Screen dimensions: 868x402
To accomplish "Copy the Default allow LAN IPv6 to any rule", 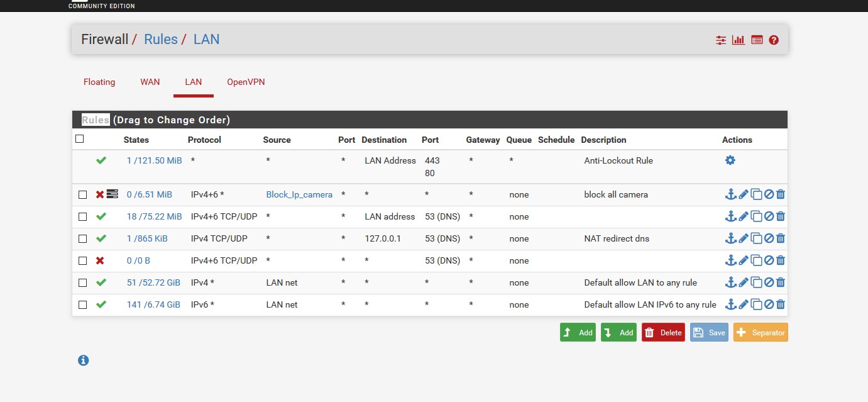I will pos(757,304).
